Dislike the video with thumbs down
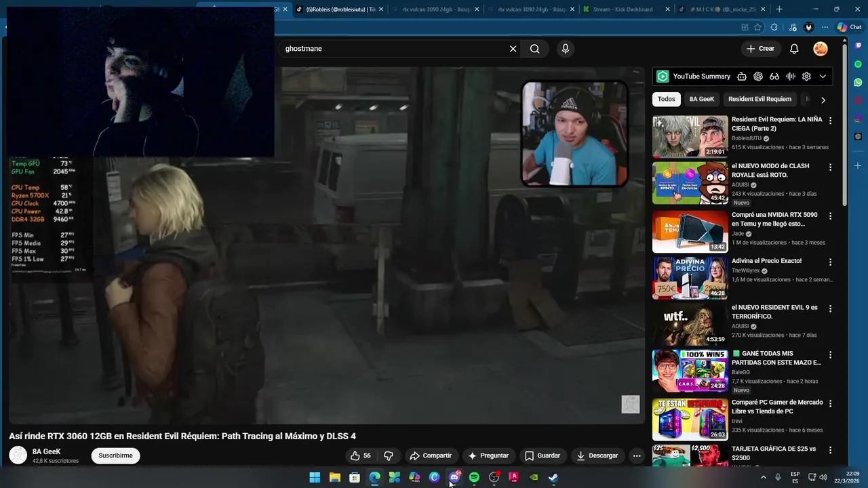This screenshot has width=868, height=488. click(x=389, y=455)
